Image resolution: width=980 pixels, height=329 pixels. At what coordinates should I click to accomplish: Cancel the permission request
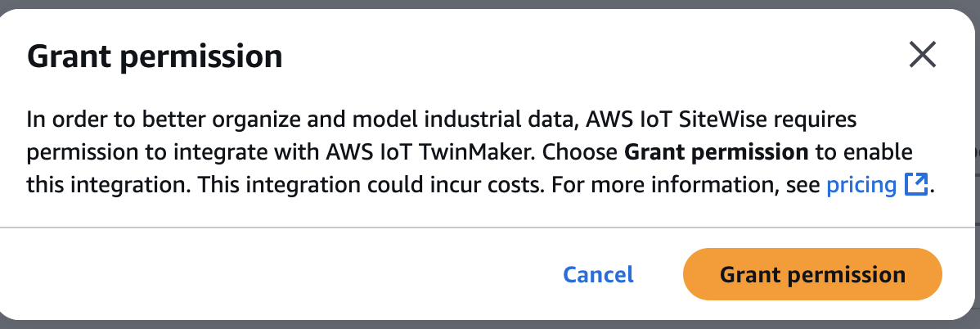tap(598, 274)
